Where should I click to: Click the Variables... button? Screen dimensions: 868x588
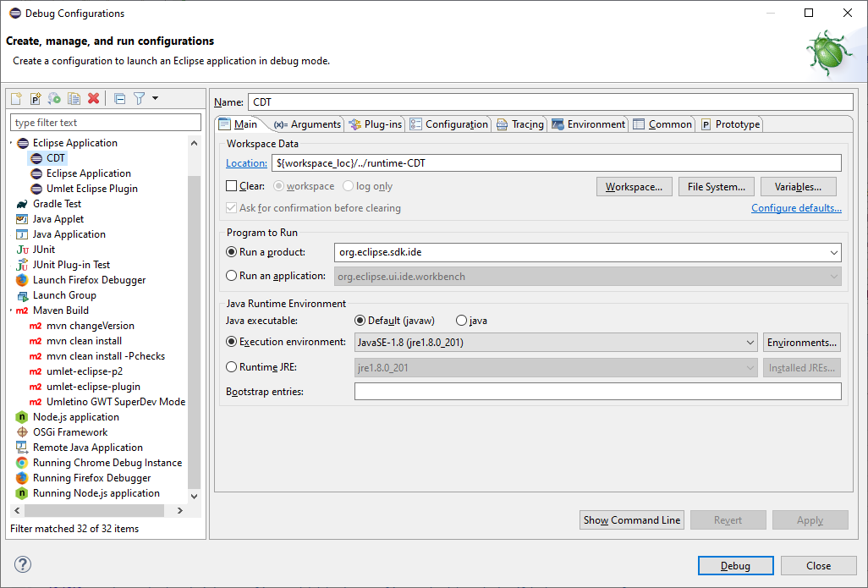click(798, 187)
